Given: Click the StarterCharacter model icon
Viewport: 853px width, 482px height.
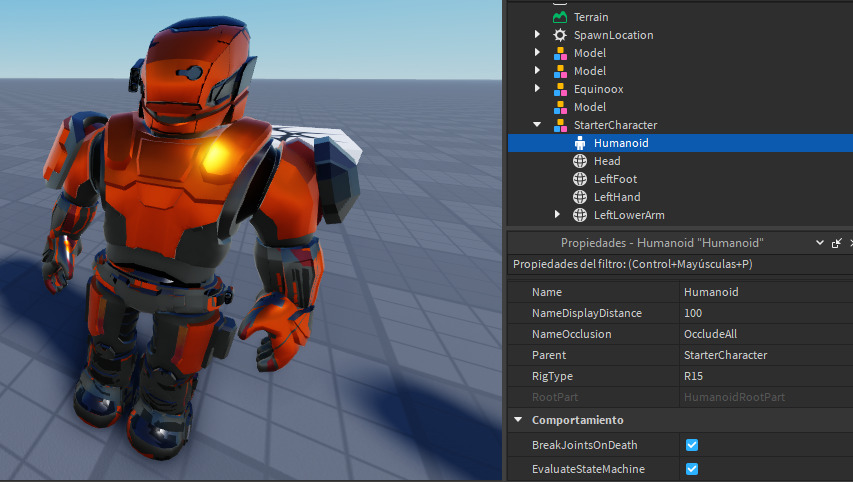Looking at the screenshot, I should [x=560, y=125].
